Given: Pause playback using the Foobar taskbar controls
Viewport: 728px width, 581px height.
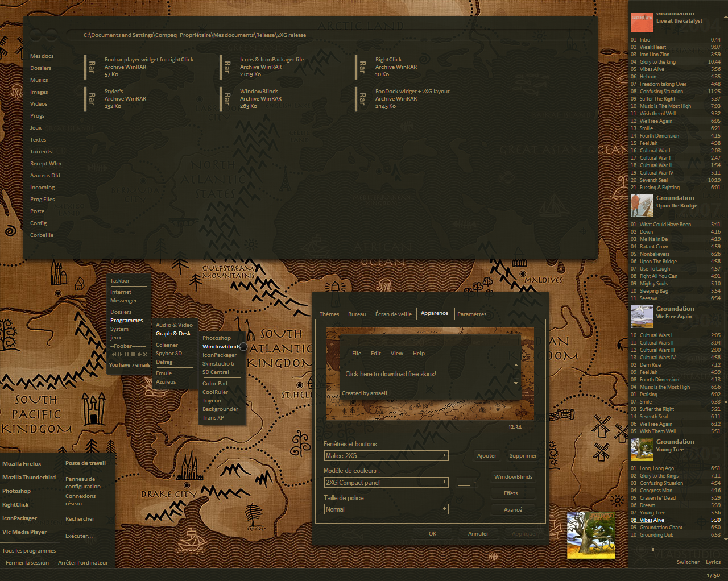Looking at the screenshot, I should coord(126,354).
